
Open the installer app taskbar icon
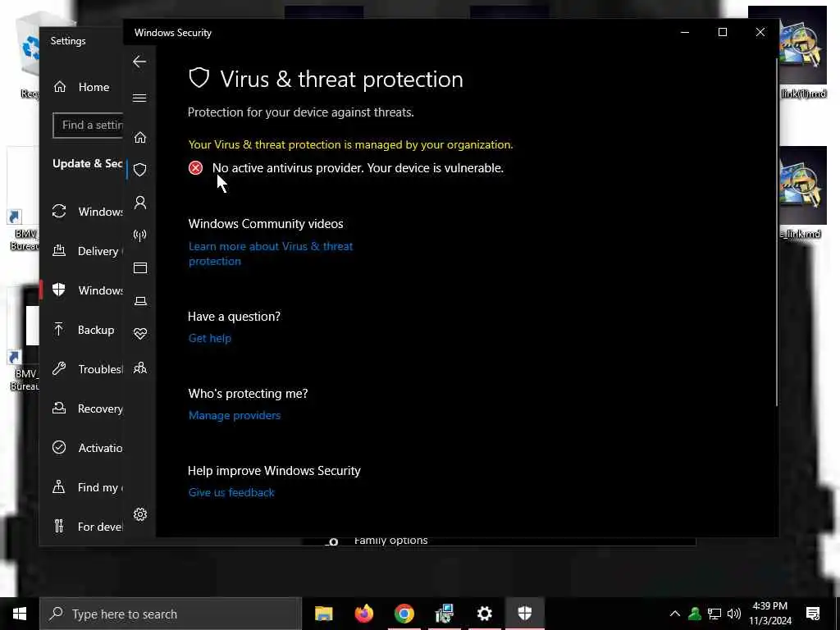point(444,614)
